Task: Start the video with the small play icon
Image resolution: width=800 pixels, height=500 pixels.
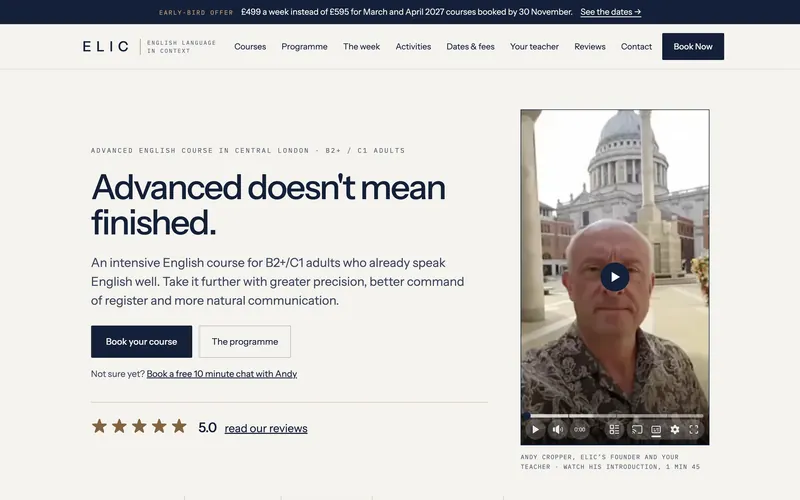Action: click(x=535, y=430)
